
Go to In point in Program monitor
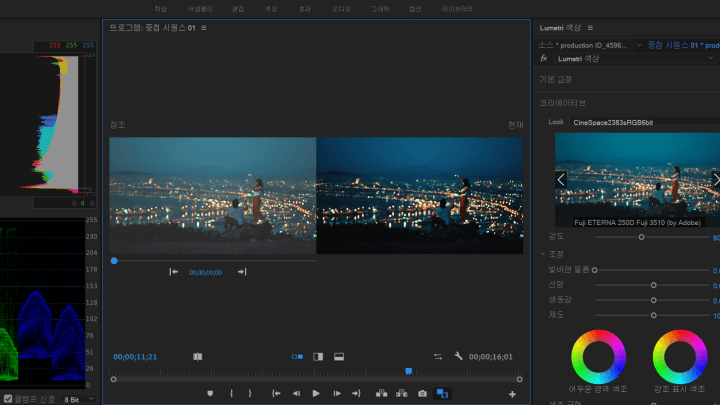(x=276, y=394)
